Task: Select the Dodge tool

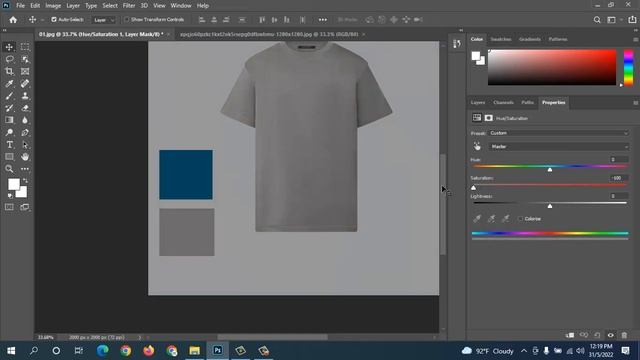Action: click(9, 132)
